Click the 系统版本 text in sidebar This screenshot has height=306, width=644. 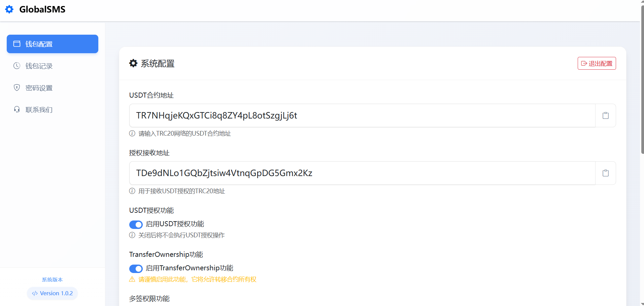click(52, 279)
